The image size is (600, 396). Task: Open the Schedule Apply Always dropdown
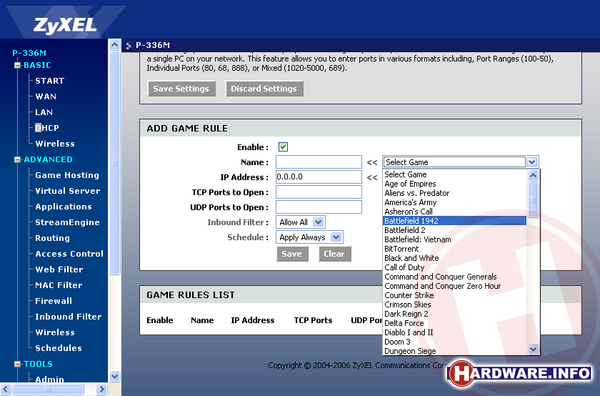click(310, 237)
